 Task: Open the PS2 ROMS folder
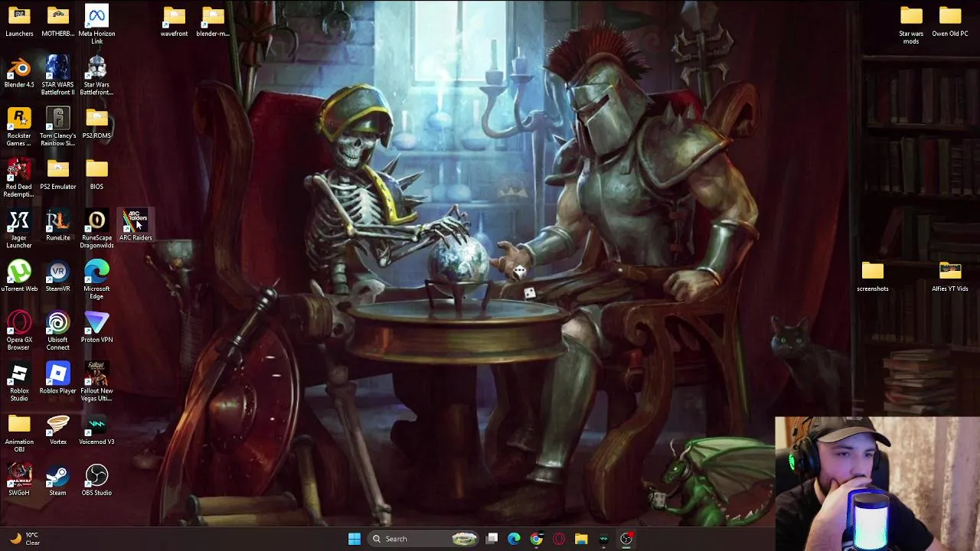pyautogui.click(x=96, y=124)
